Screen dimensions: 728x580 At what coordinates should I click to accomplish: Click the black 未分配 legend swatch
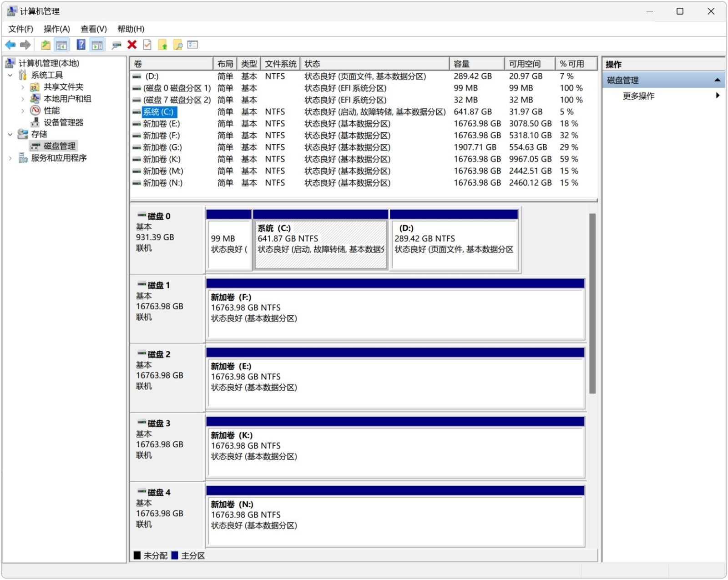pyautogui.click(x=137, y=555)
